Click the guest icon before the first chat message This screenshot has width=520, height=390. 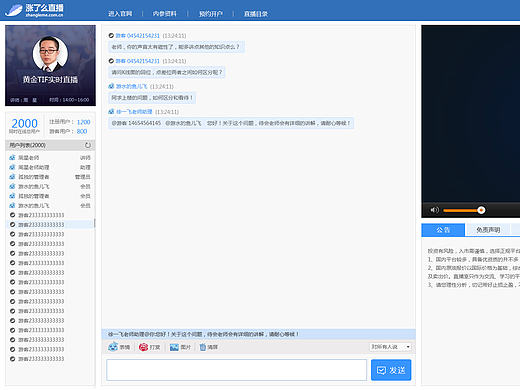(x=111, y=35)
